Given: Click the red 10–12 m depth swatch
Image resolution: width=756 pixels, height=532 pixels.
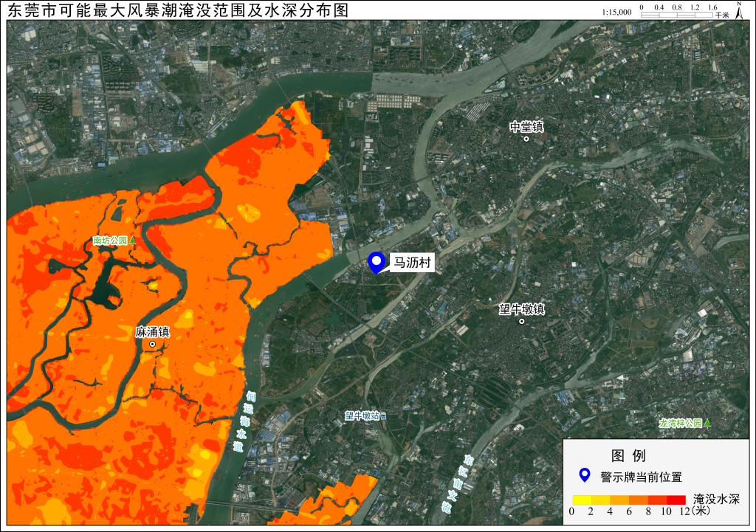Looking at the screenshot, I should (676, 500).
